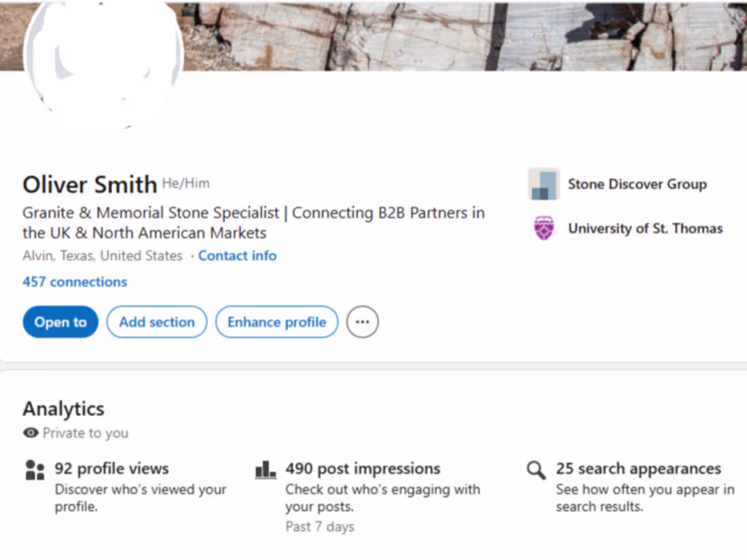Check the 25 search appearances stat
This screenshot has width=747, height=560.
pyautogui.click(x=638, y=468)
